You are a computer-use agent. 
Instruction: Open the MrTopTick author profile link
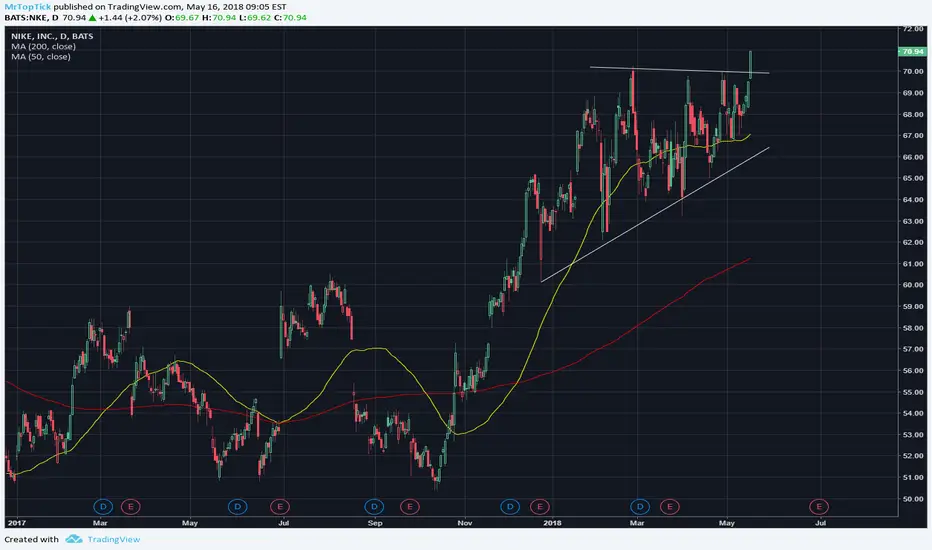pyautogui.click(x=28, y=7)
